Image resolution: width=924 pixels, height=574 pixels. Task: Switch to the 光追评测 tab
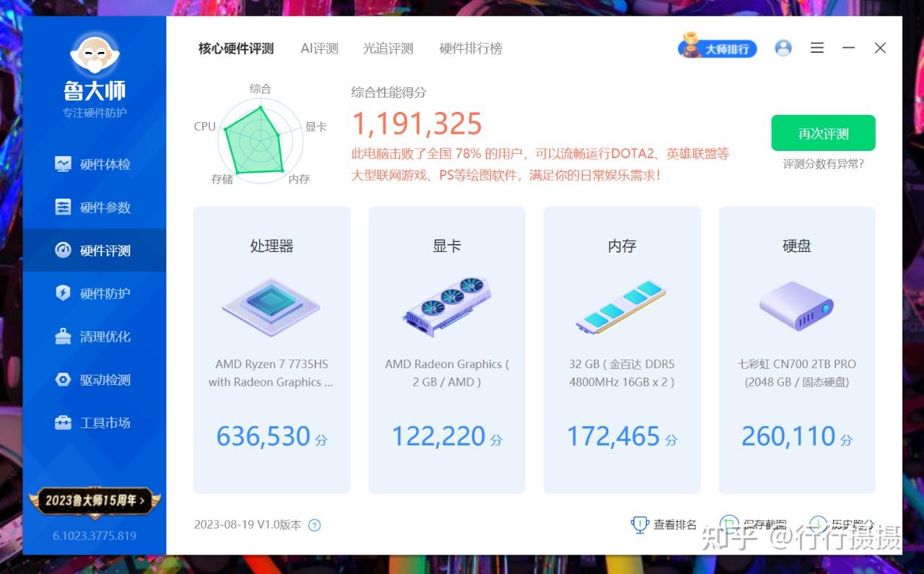pos(388,48)
